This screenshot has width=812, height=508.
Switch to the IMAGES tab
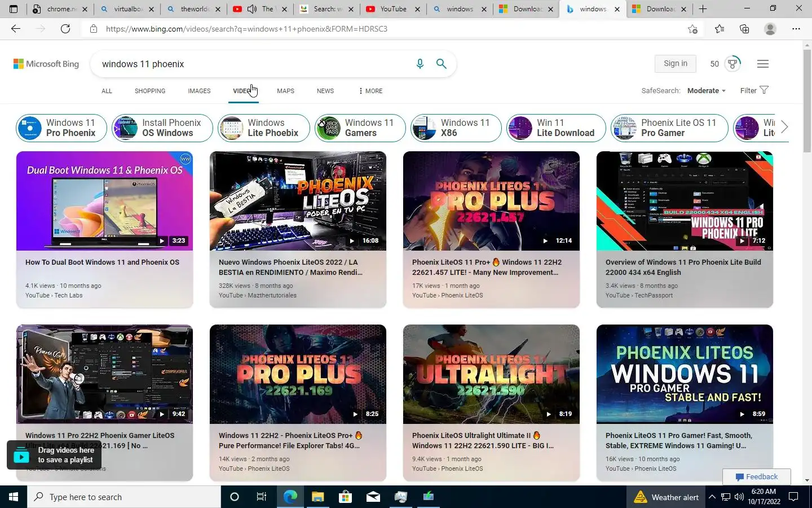pyautogui.click(x=199, y=91)
